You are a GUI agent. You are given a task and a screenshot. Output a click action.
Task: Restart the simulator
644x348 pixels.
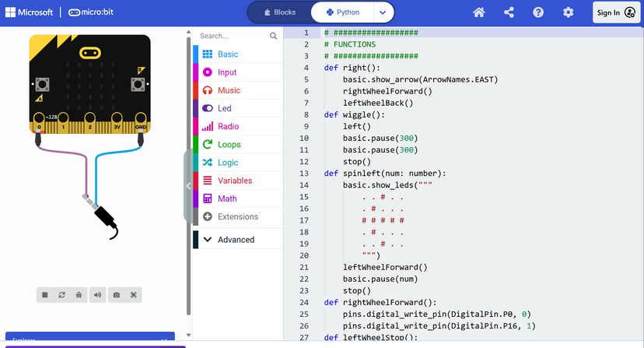click(x=63, y=295)
